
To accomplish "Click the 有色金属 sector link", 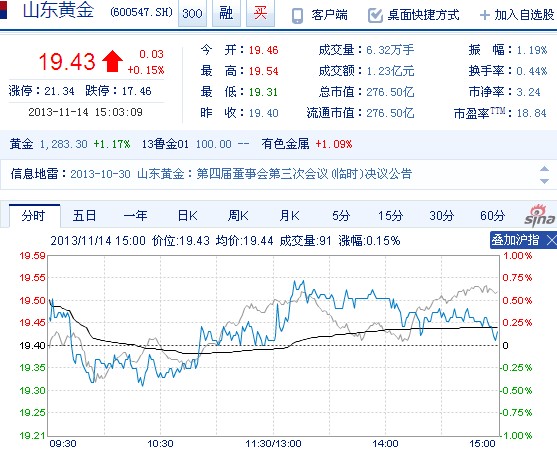I will 285,144.
